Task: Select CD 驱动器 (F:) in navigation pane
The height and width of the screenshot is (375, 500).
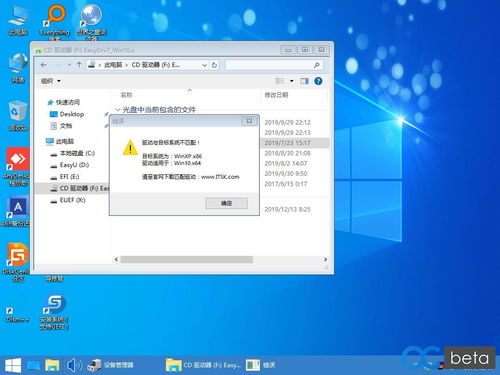Action: 73,188
